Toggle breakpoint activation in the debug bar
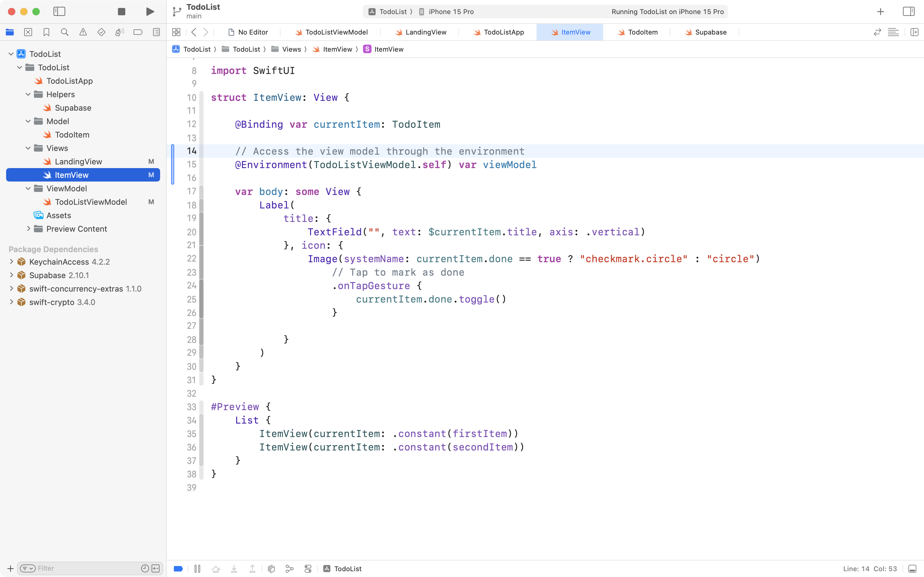The width and height of the screenshot is (924, 577). pos(178,568)
